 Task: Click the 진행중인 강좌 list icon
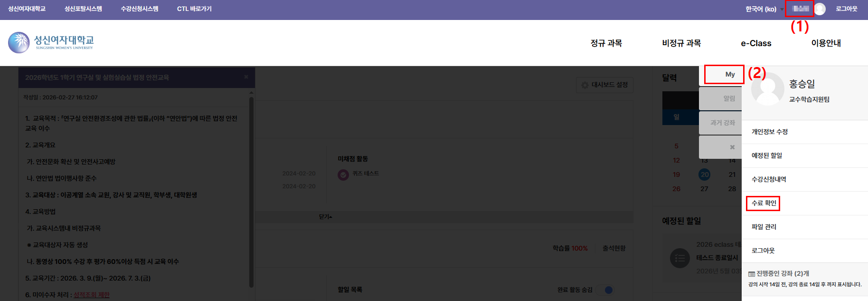pos(752,274)
